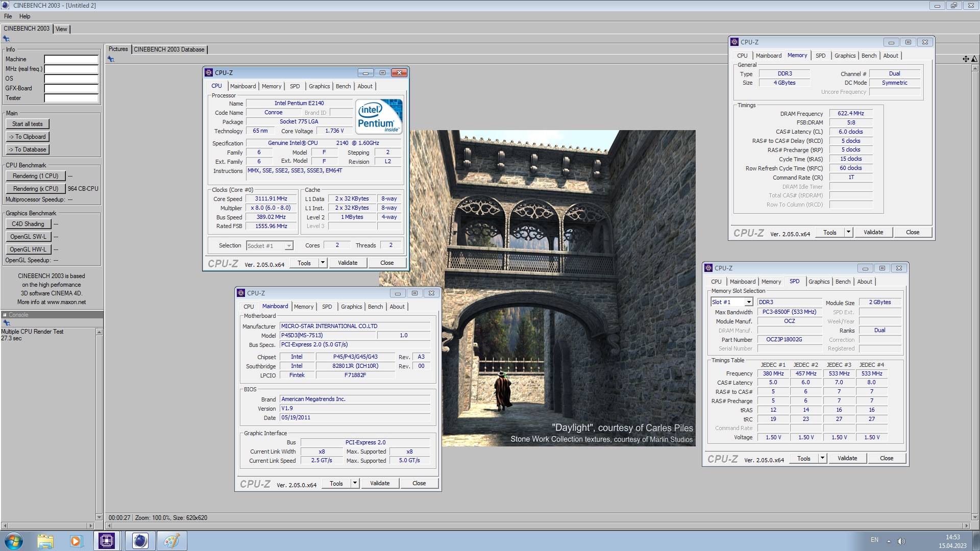Click EN language indicator in tray

874,540
